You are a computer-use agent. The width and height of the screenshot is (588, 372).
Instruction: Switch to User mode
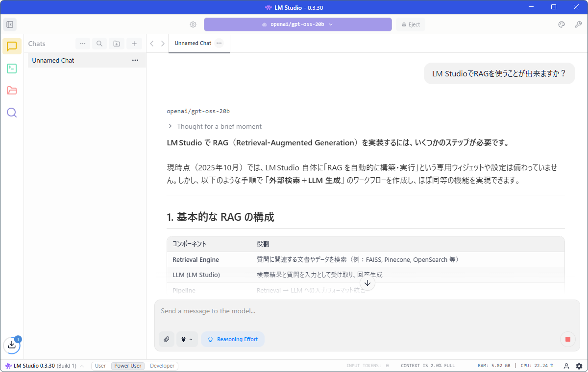tap(100, 366)
